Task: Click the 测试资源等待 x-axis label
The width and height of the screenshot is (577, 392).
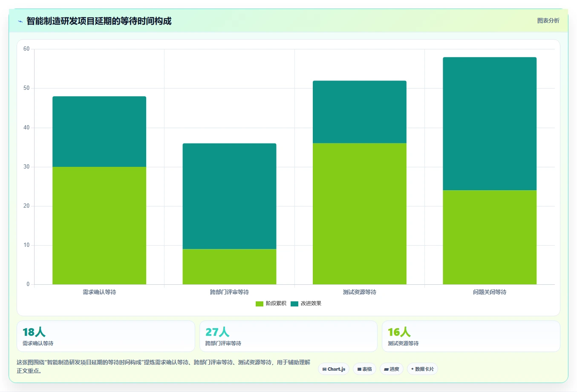Action: coord(360,292)
